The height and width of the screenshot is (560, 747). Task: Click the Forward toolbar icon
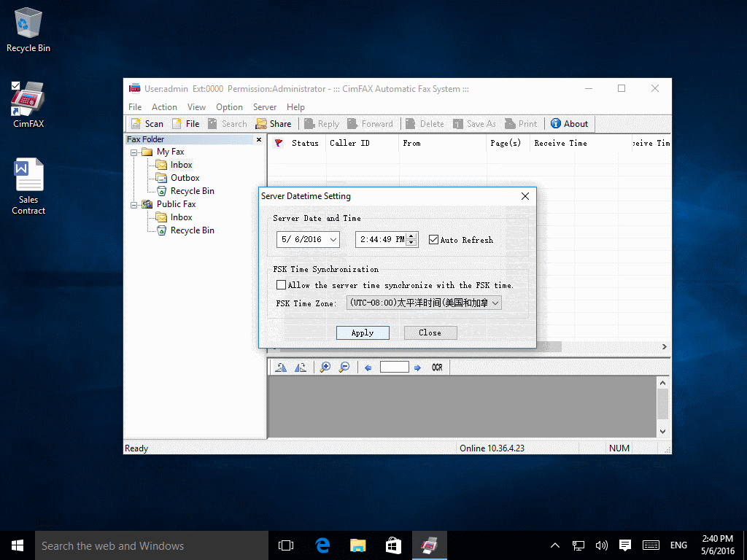click(370, 124)
